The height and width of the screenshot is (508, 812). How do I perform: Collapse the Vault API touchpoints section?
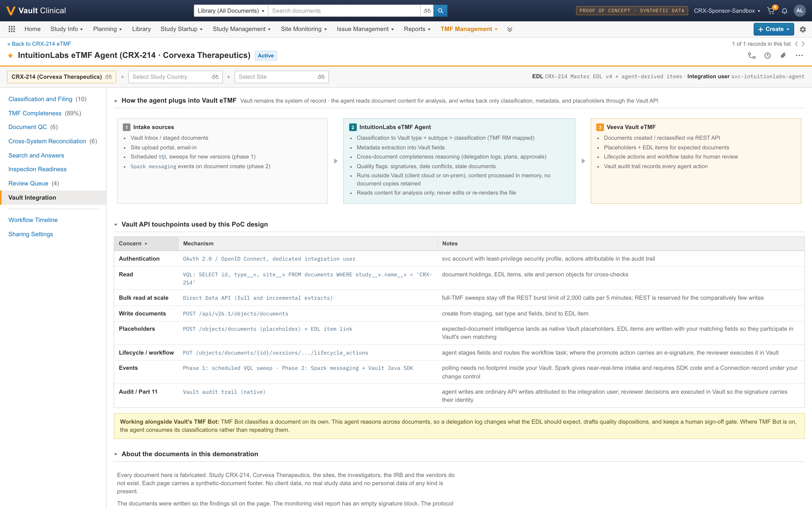point(116,225)
